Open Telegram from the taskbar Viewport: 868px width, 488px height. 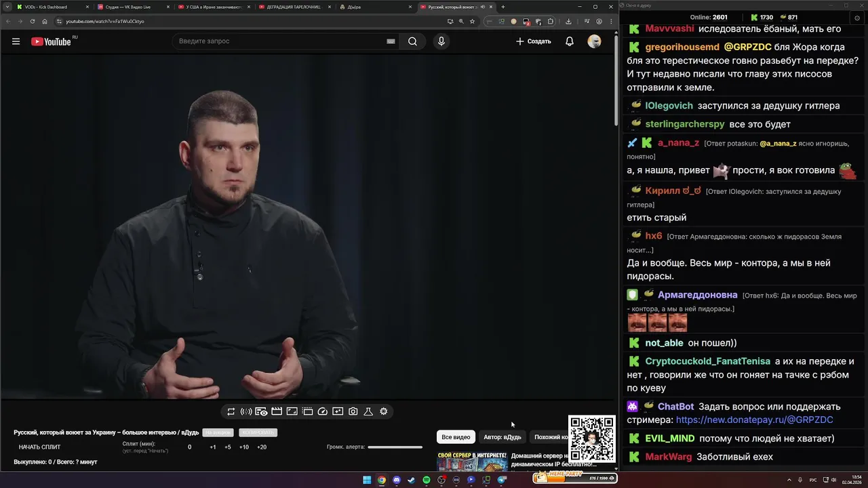coord(502,480)
